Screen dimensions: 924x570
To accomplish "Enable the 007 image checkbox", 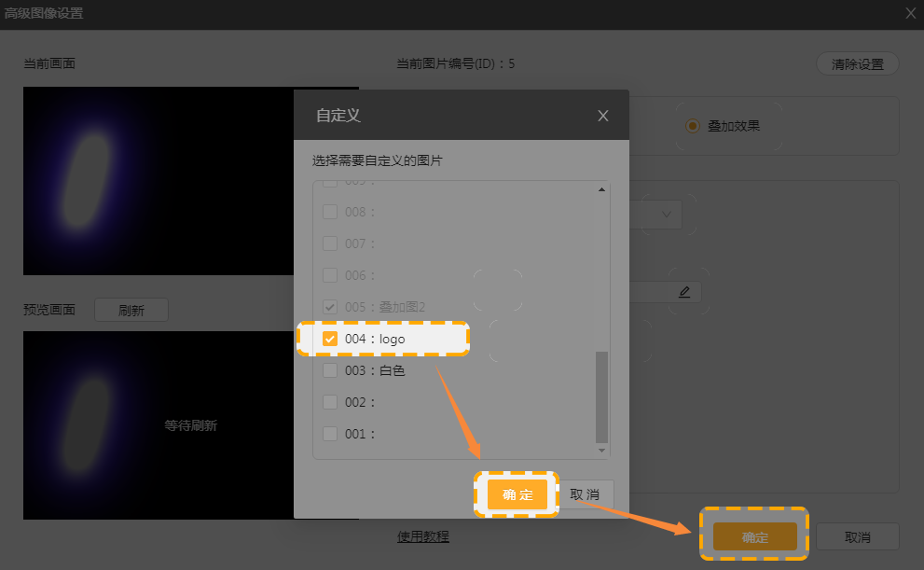I will 330,243.
